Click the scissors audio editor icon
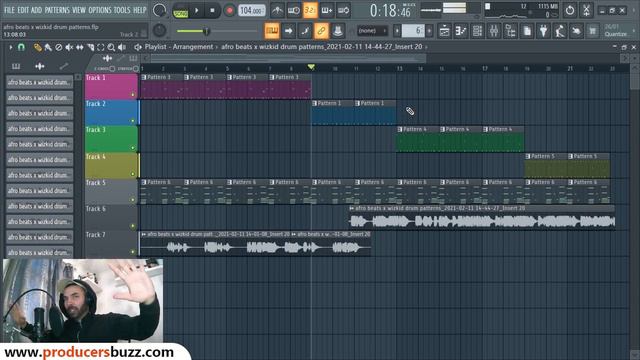This screenshot has height=360, width=640. (586, 10)
